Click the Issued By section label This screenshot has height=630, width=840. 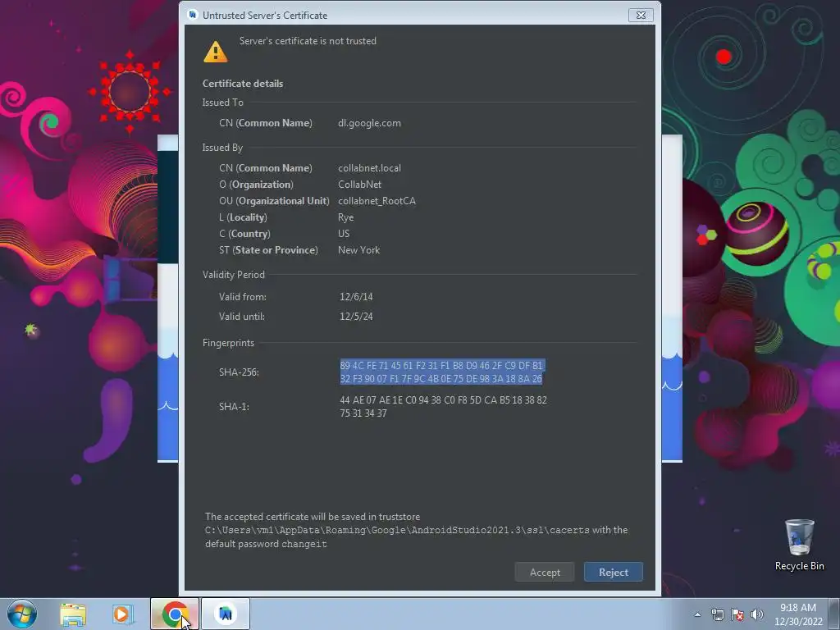click(222, 148)
